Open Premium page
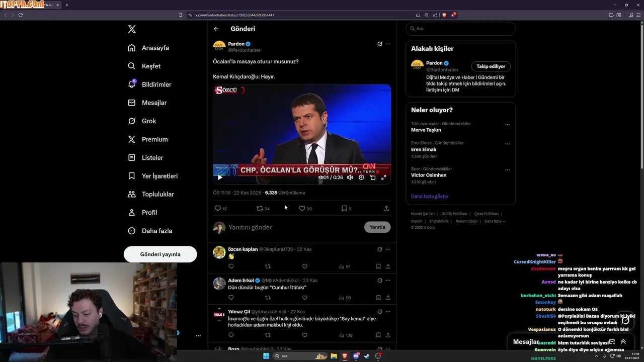Screen dimensions: 644x362 (148, 139)
